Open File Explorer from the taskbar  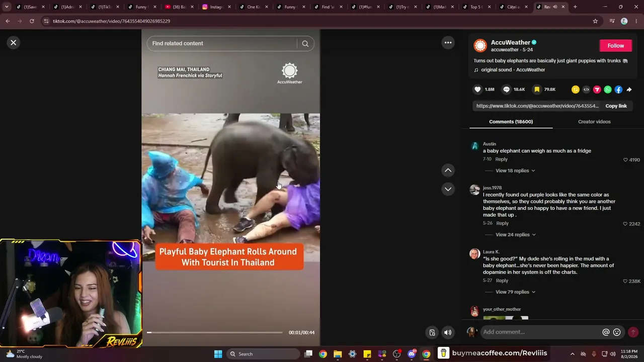click(338, 354)
